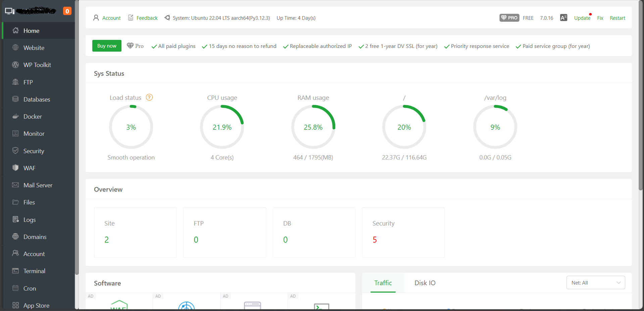The height and width of the screenshot is (311, 644).
Task: Expand the Net: All dropdown
Action: click(595, 283)
